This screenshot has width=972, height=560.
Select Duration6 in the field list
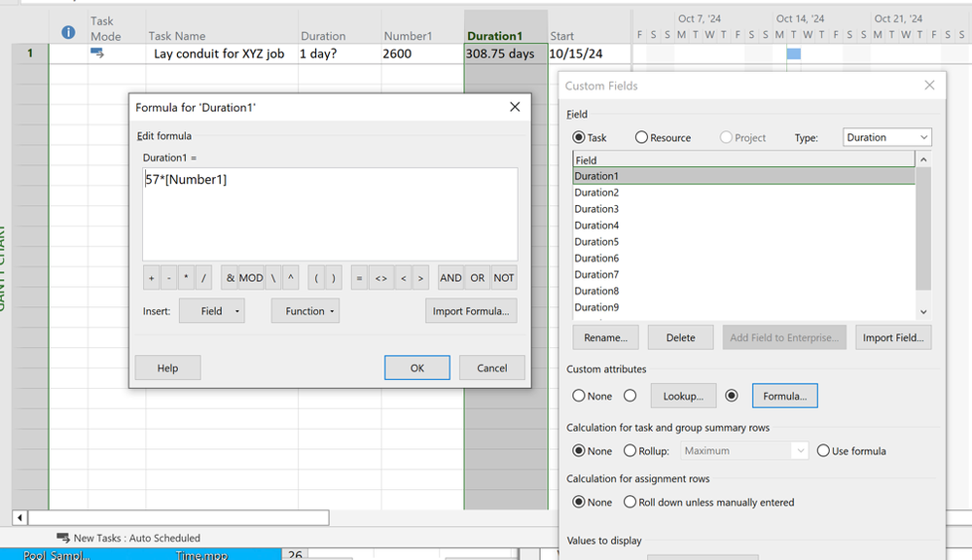pos(743,259)
